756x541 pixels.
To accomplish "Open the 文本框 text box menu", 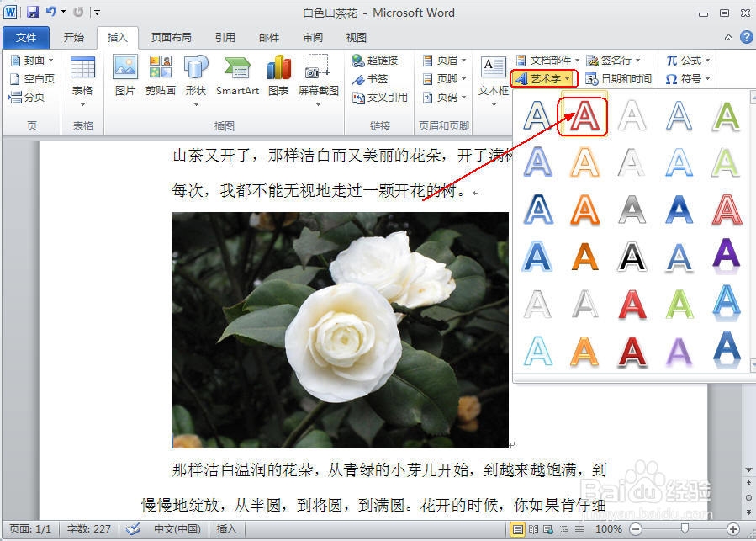I will coord(494,81).
